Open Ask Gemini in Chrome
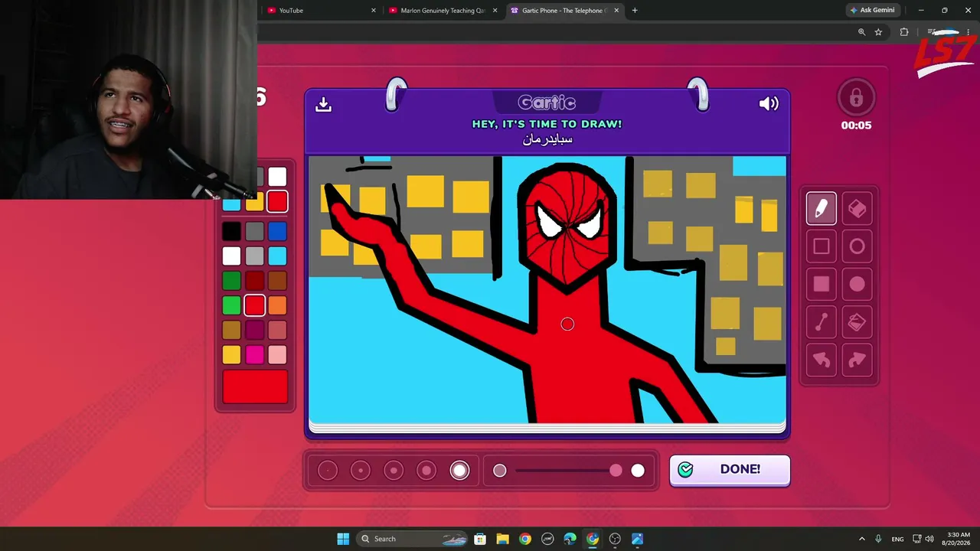The image size is (980, 551). [872, 11]
